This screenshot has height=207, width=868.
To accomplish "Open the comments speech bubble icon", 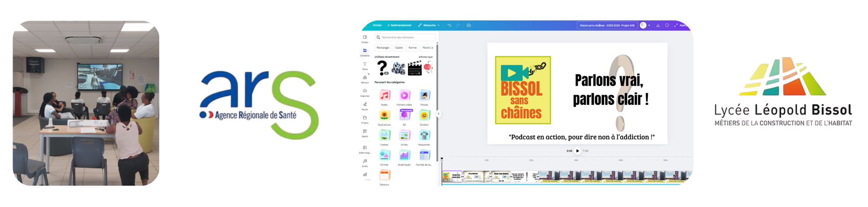I will tap(667, 25).
